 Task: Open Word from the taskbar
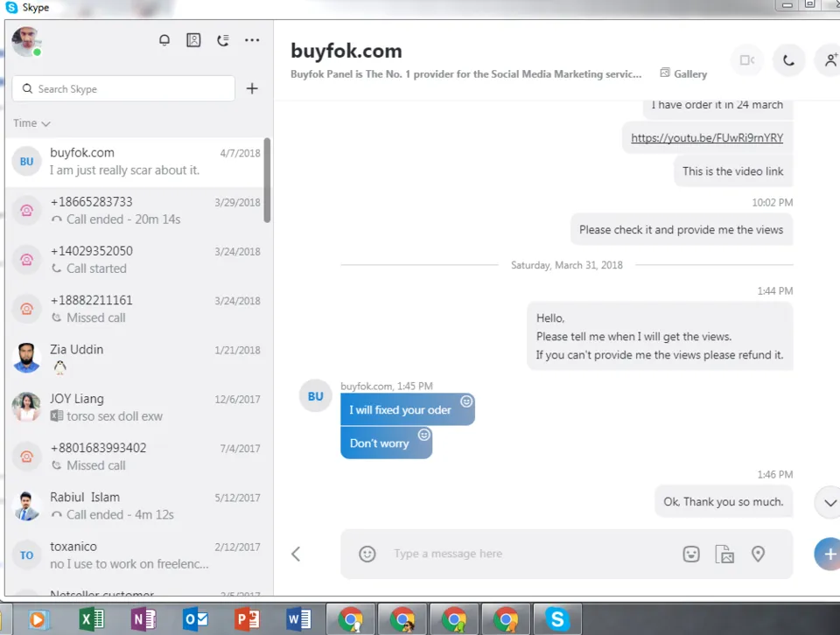pos(298,619)
